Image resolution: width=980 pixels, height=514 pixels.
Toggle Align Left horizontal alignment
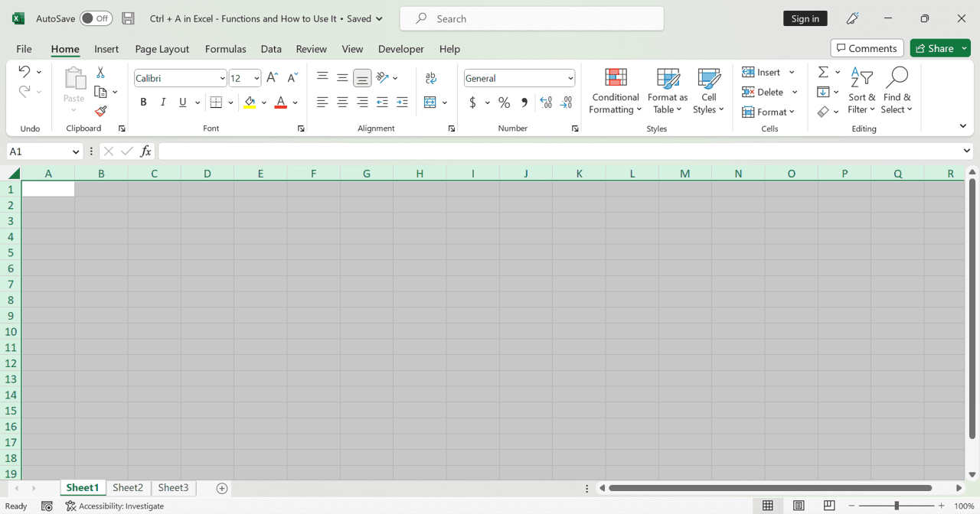(x=322, y=102)
